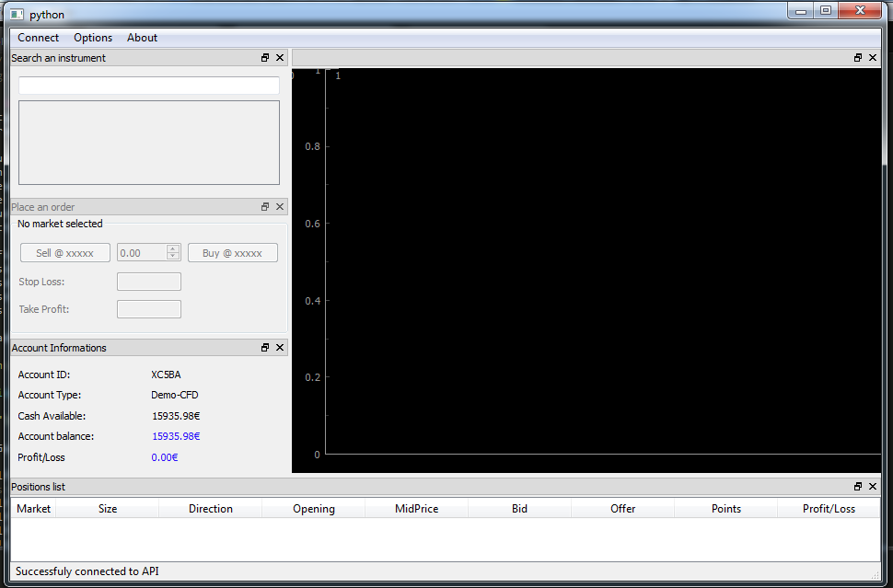This screenshot has width=893, height=588.
Task: Sort positions by Profit/Loss column header
Action: 829,508
